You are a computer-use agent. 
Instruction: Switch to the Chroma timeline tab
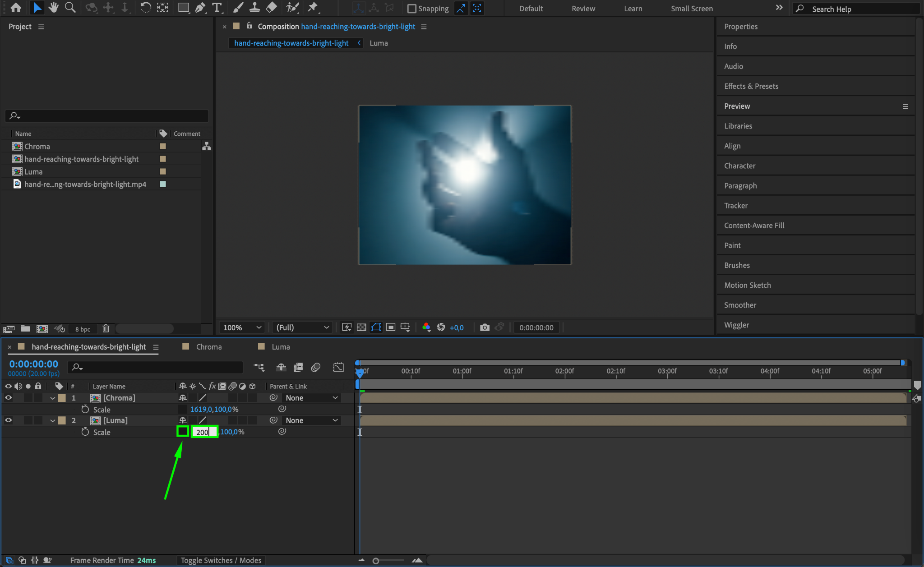coord(208,347)
